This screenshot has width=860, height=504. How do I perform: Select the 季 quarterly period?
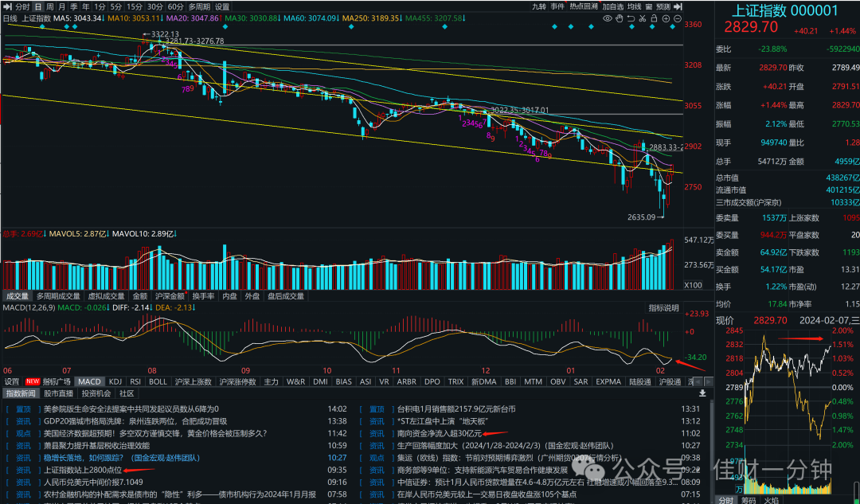click(74, 6)
